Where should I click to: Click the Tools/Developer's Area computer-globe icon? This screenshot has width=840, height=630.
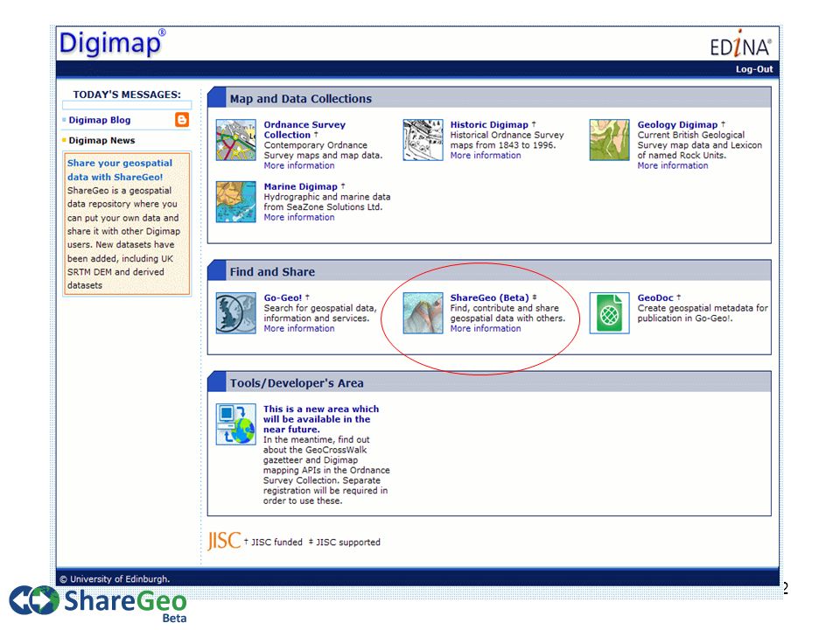click(x=235, y=424)
